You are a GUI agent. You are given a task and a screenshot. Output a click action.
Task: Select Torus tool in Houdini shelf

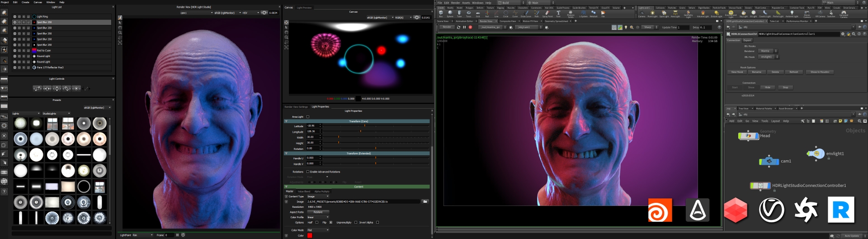tap(468, 14)
